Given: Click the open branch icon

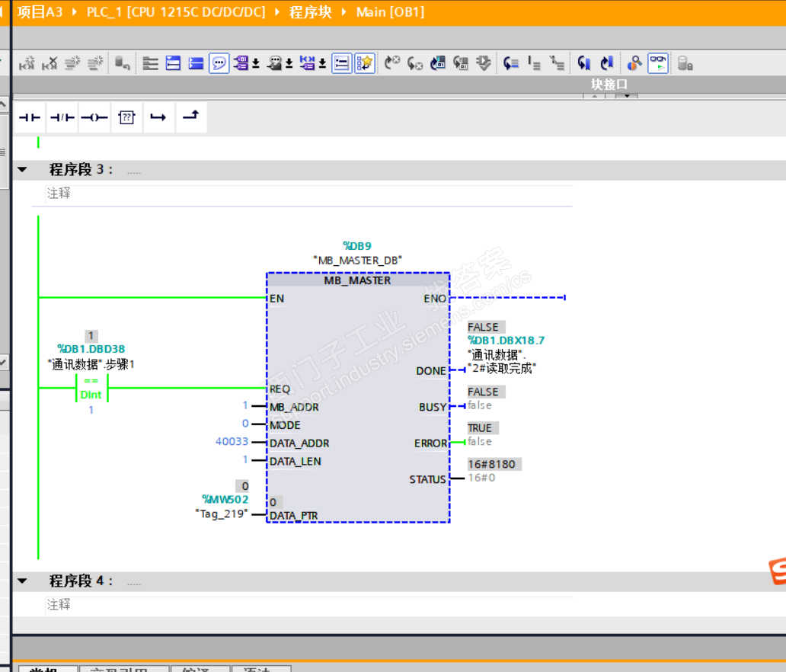Looking at the screenshot, I should (158, 117).
